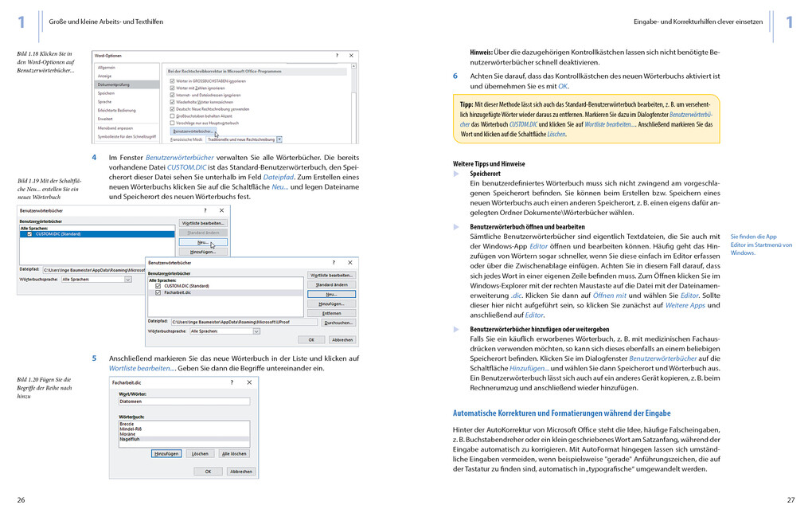Open the Sprache category
Image resolution: width=812 pixels, height=513 pixels.
click(x=104, y=101)
